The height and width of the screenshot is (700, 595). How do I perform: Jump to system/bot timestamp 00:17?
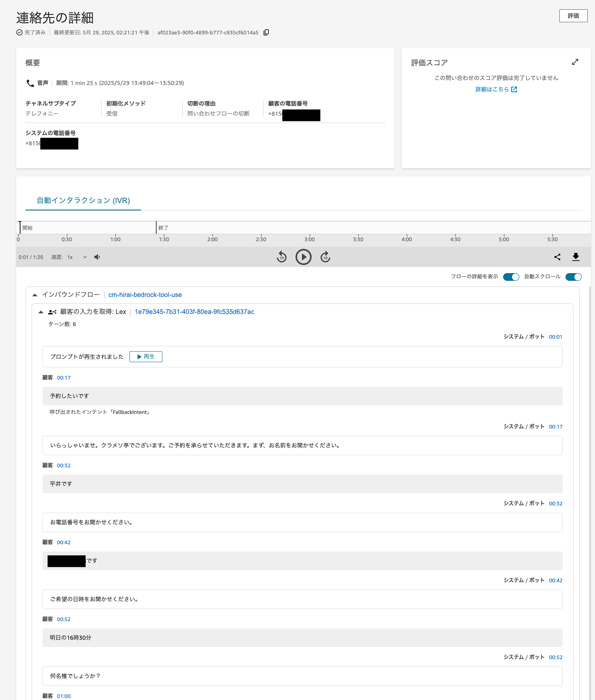556,426
